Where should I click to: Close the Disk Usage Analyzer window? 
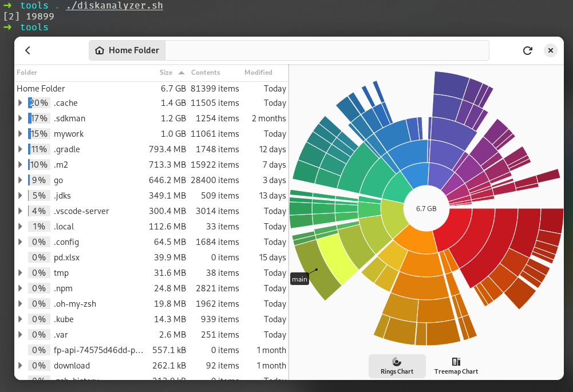(550, 50)
